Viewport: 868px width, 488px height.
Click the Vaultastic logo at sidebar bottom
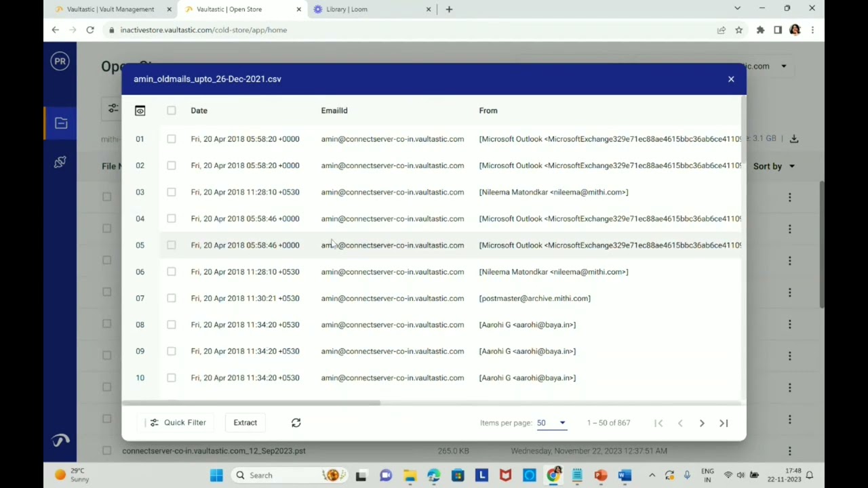60,441
